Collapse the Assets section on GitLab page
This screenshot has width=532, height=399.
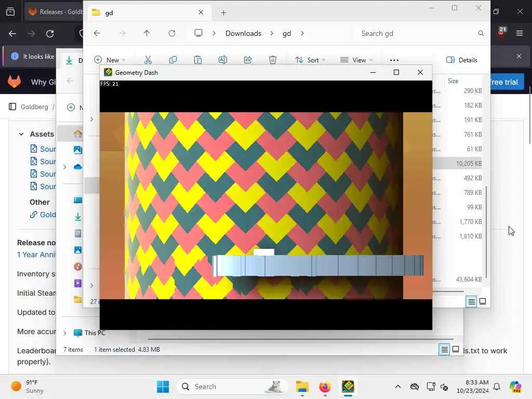point(21,135)
